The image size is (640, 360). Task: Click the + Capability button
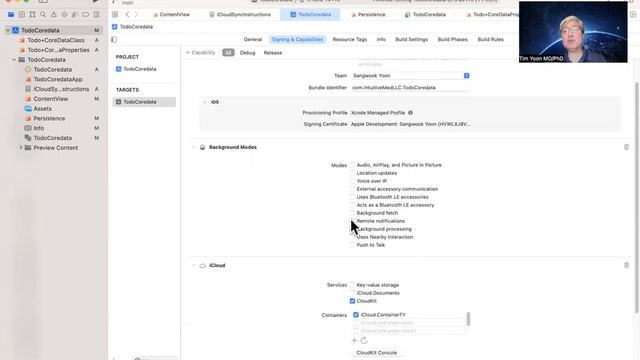coord(200,53)
